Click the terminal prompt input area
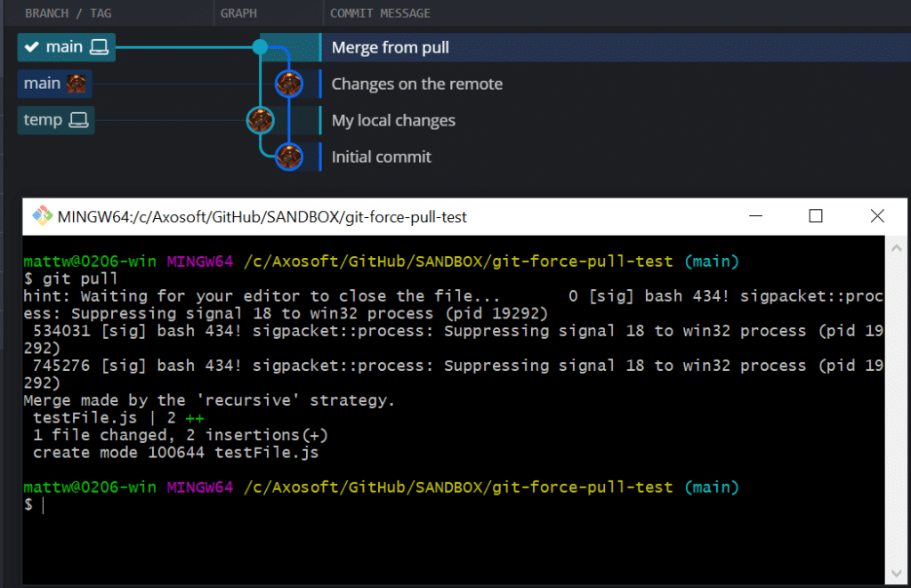The width and height of the screenshot is (911, 588). click(53, 503)
